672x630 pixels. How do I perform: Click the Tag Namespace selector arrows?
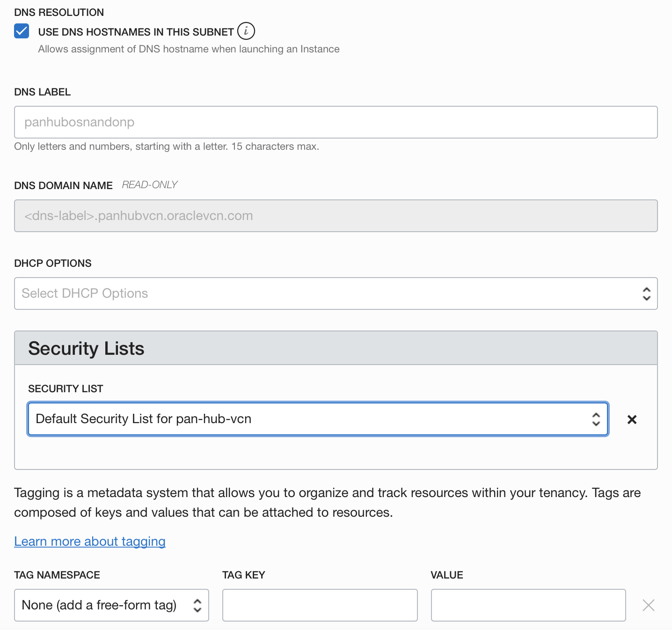[x=197, y=606]
